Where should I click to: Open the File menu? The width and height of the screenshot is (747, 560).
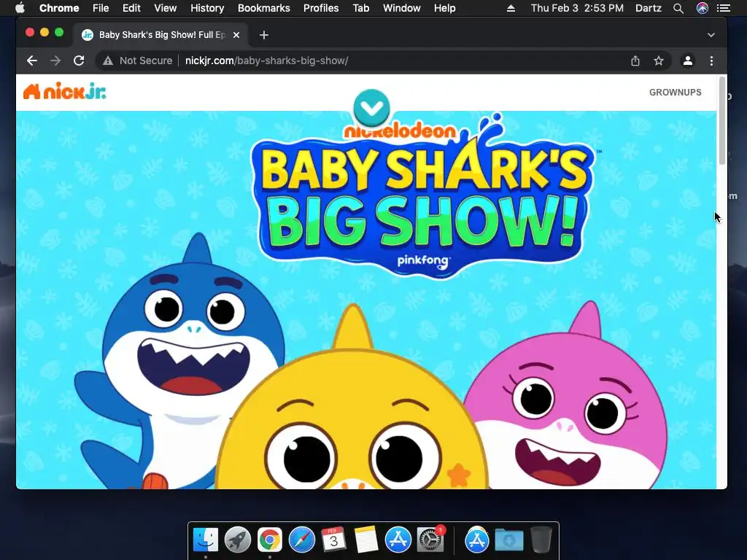(x=101, y=8)
